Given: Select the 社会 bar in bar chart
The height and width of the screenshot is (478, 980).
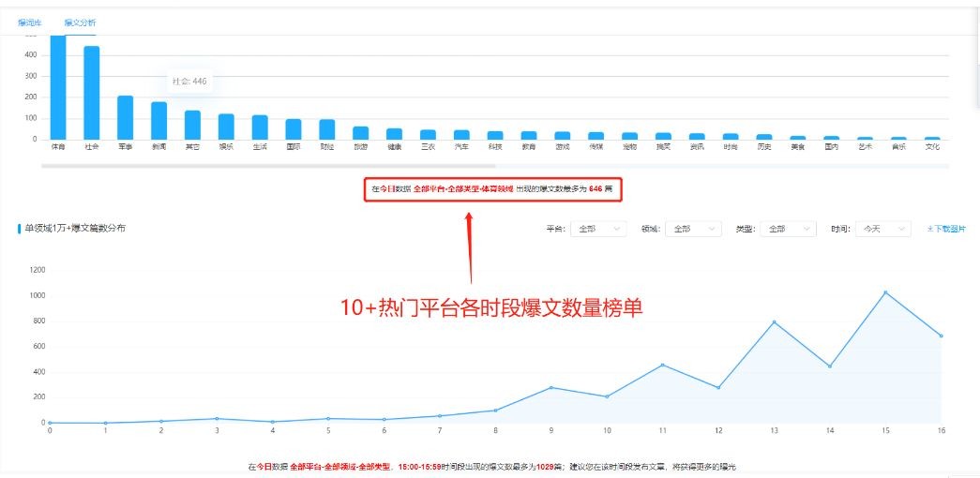Looking at the screenshot, I should click(92, 94).
